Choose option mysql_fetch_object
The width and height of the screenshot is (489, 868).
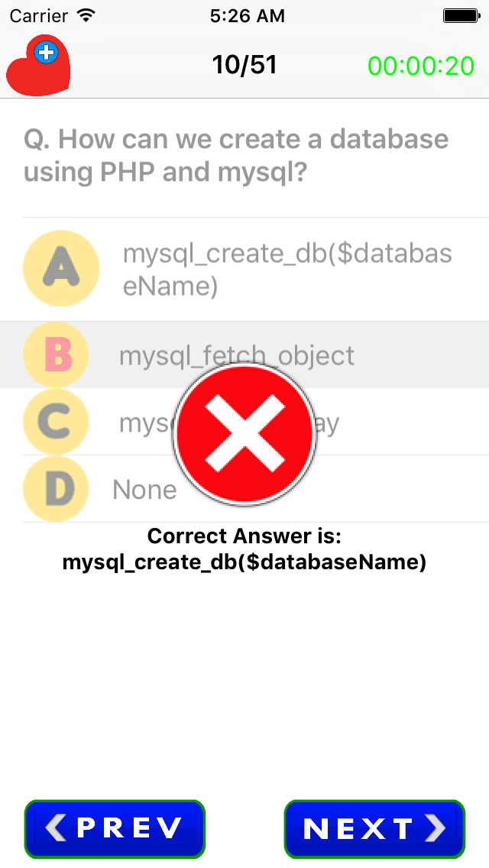click(x=237, y=355)
